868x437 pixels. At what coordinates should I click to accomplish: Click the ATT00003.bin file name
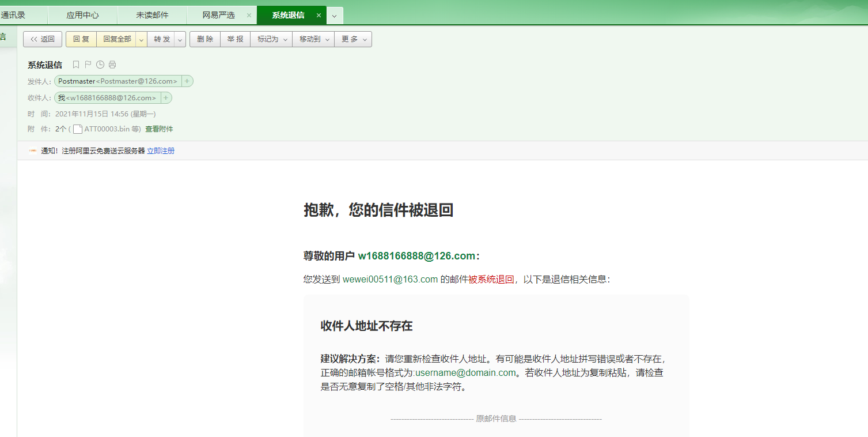tap(107, 129)
